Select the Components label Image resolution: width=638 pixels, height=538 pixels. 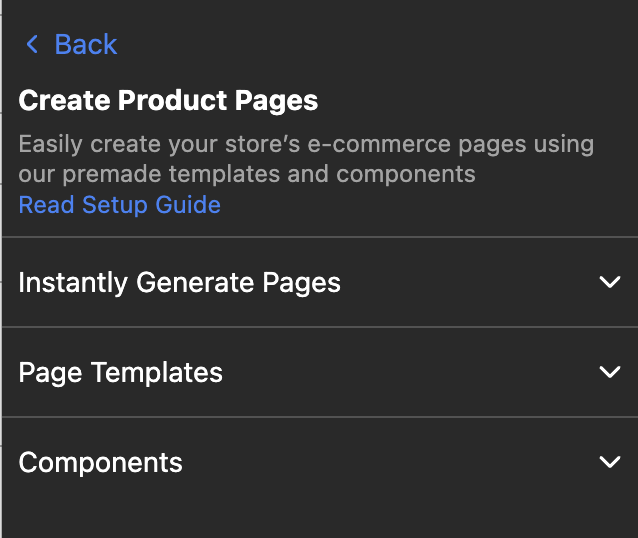(100, 463)
